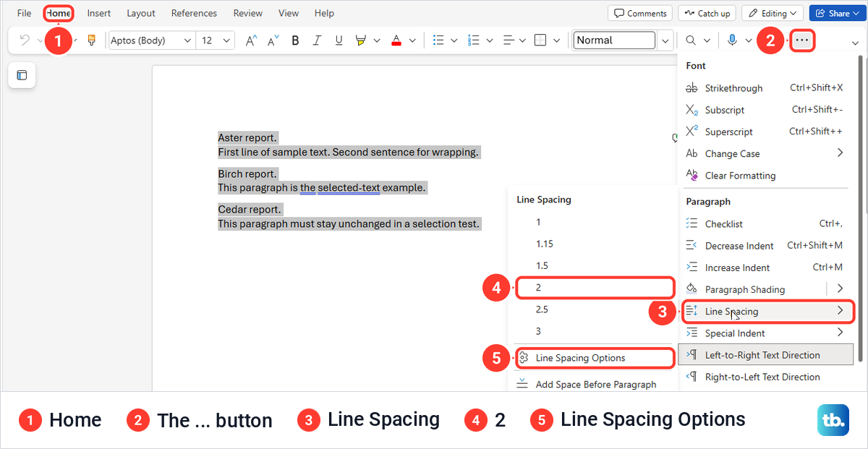The height and width of the screenshot is (449, 868).
Task: Open the File tab
Action: (x=24, y=13)
